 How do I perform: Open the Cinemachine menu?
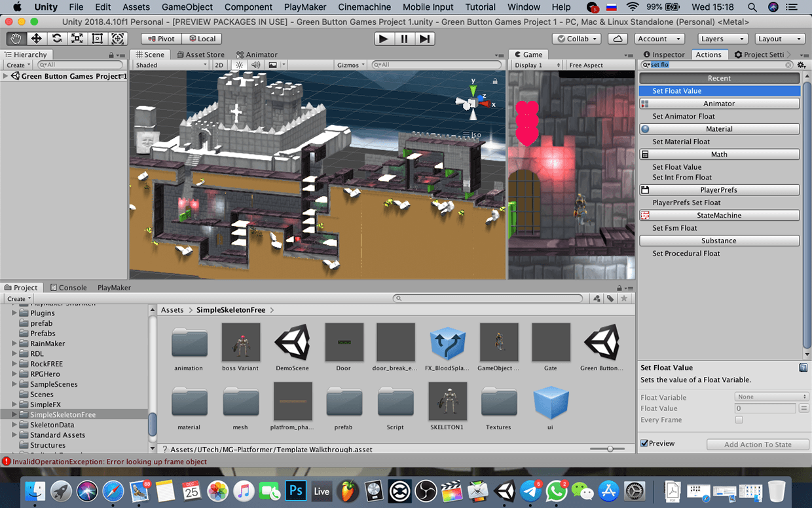pyautogui.click(x=364, y=7)
